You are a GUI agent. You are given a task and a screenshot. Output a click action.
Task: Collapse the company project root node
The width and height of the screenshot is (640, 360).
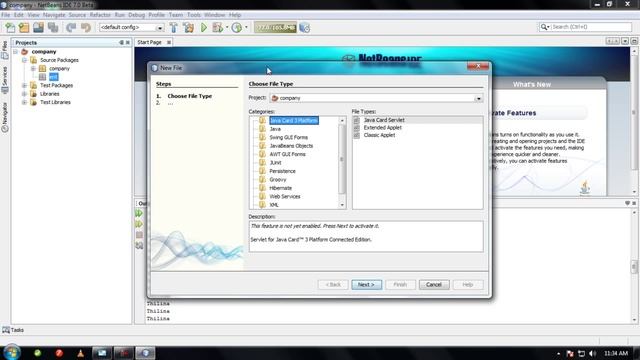click(16, 52)
